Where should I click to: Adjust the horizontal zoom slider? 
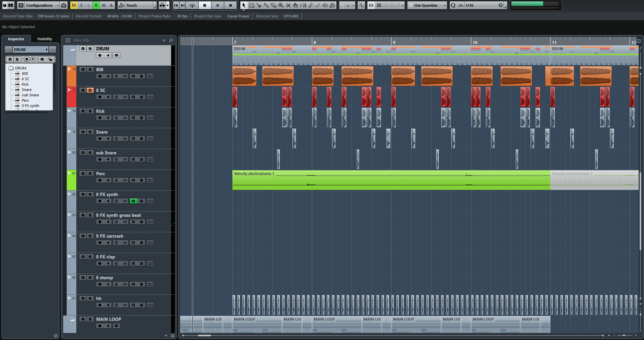624,335
